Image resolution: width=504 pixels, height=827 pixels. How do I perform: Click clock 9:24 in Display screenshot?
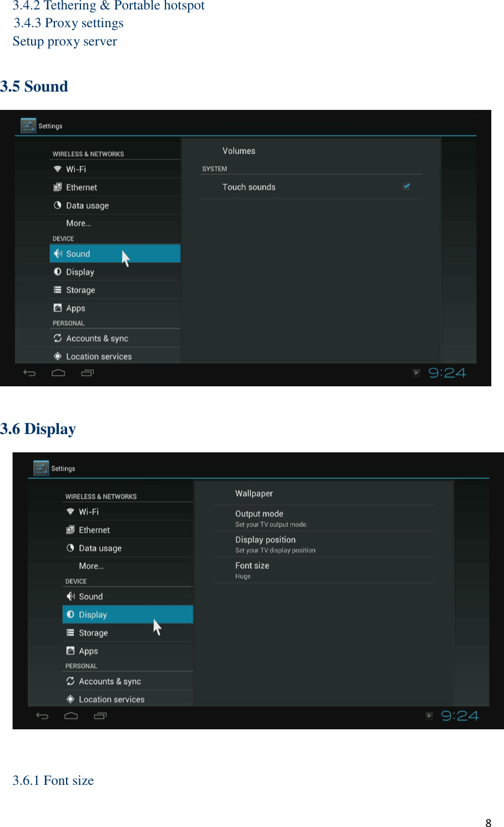[x=460, y=716]
